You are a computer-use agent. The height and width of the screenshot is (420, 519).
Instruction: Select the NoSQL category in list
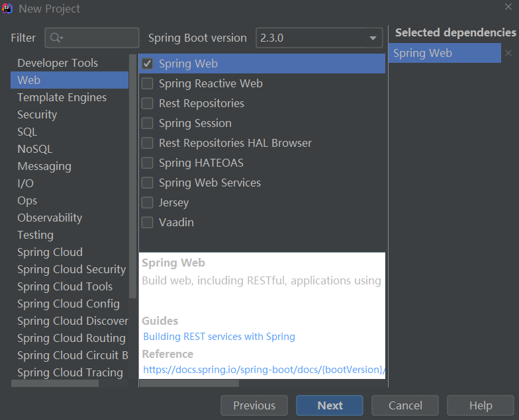[x=34, y=149]
